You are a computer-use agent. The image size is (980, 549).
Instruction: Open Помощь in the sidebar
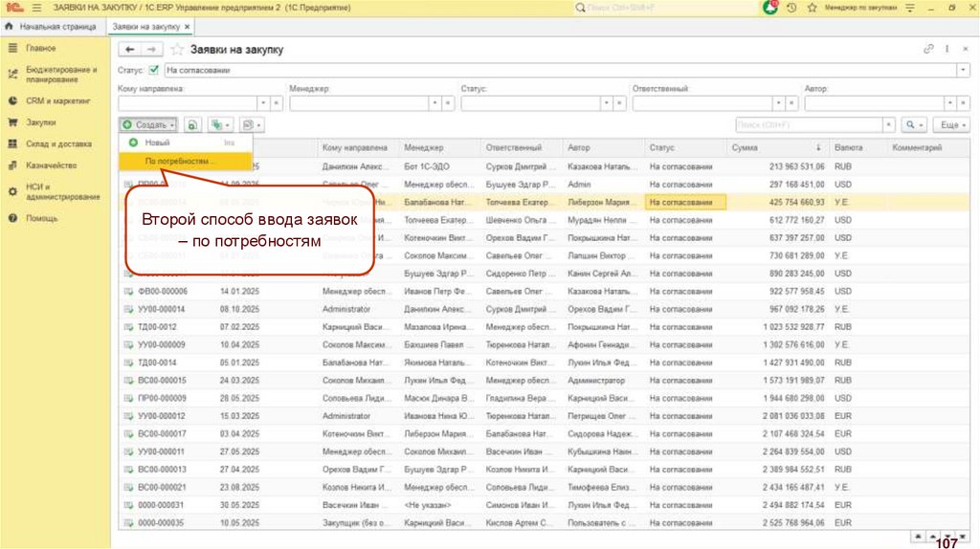pos(42,218)
